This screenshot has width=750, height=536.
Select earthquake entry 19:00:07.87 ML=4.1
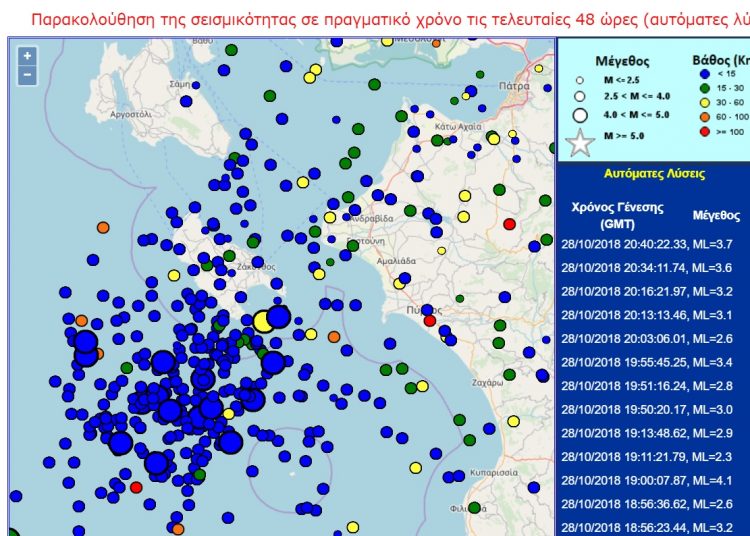(x=647, y=480)
